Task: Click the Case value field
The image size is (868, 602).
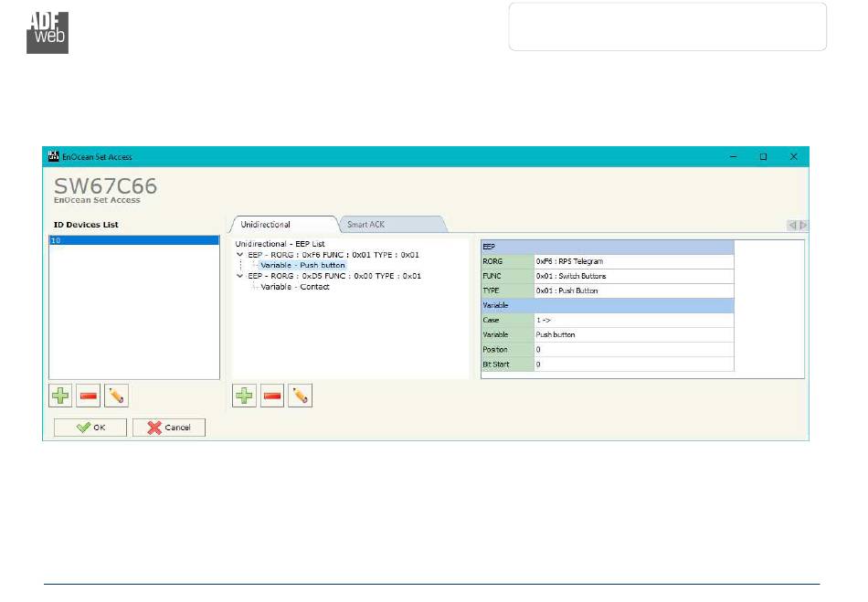Action: click(633, 320)
